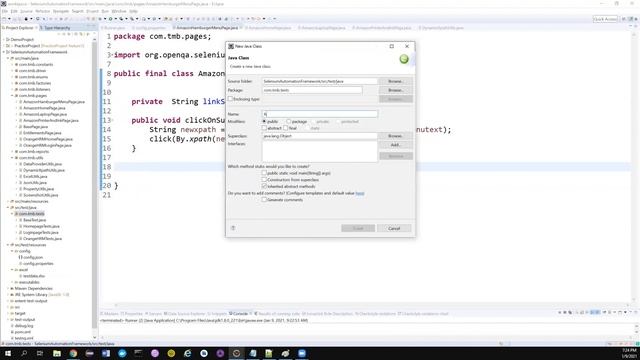This screenshot has height=360, width=640.
Task: Click the New wizard toolbar icon
Action: pos(4,19)
